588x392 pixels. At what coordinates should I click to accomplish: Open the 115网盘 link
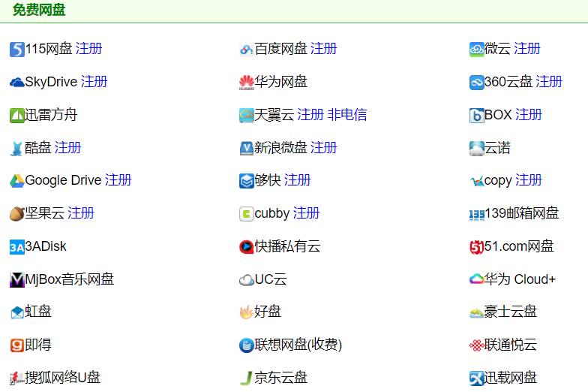(48, 49)
